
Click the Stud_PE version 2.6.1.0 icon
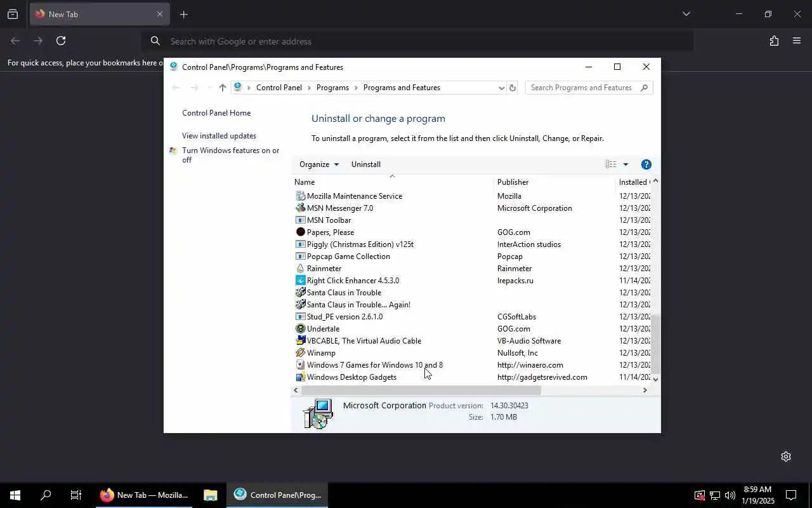click(x=301, y=316)
